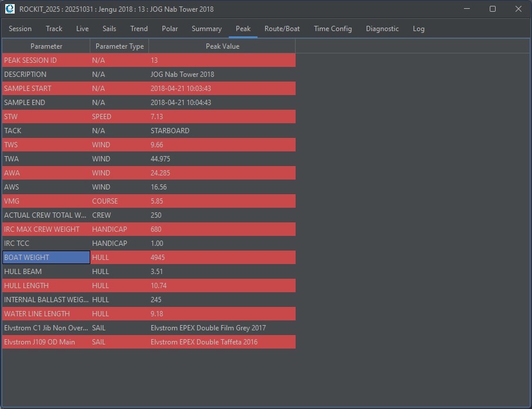Click the ROCKIT application icon in title bar
Screen dimensions: 532x409
[10, 9]
